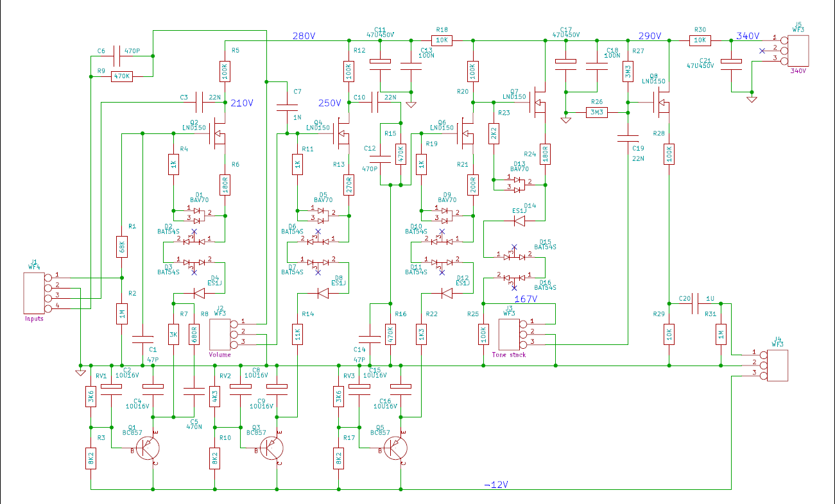Screen dimensions: 835x504
Task: Select the Q5 BC857 transistor symbol
Action: pyautogui.click(x=395, y=449)
